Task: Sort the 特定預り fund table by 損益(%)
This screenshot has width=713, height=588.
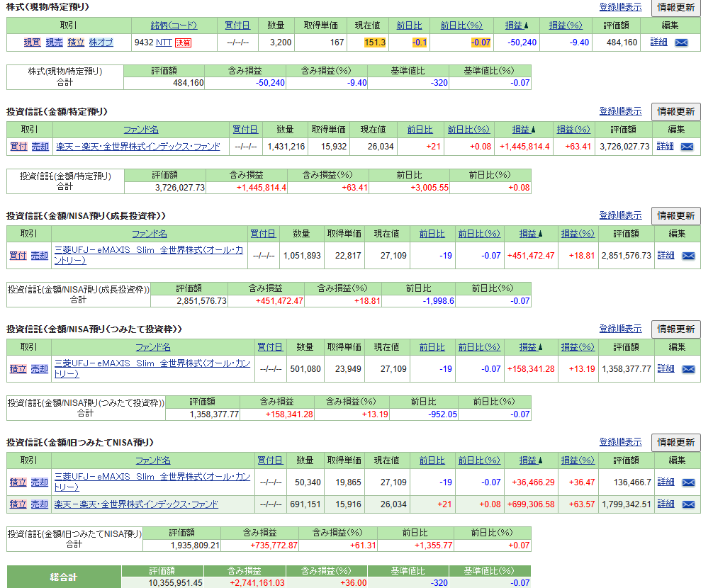Action: tap(573, 130)
